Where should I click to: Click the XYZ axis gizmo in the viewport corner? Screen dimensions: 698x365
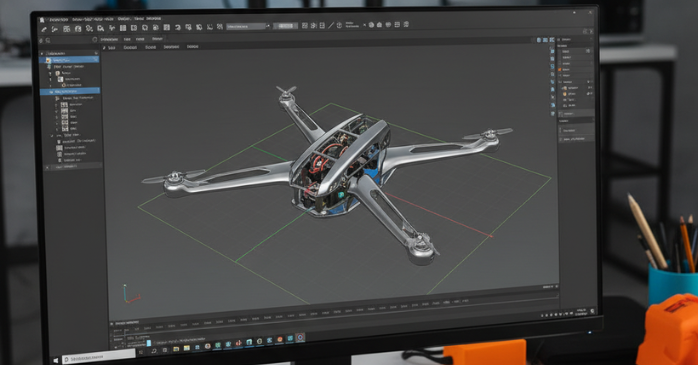click(x=131, y=295)
